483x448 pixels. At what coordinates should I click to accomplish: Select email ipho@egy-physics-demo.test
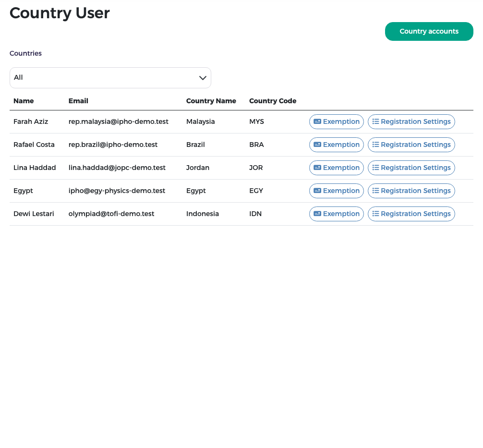click(117, 191)
